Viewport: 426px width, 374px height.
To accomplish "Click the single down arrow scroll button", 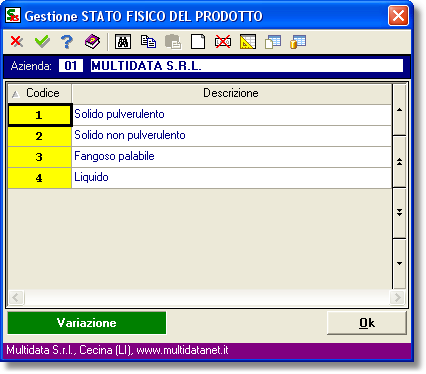I will click(399, 263).
